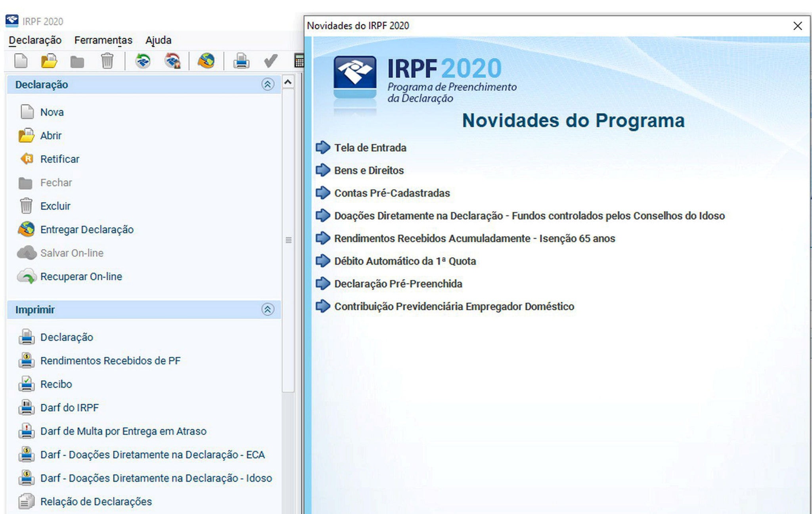Click the Rendimentos Recebidos de PF icon
This screenshot has width=812, height=514.
coord(27,361)
